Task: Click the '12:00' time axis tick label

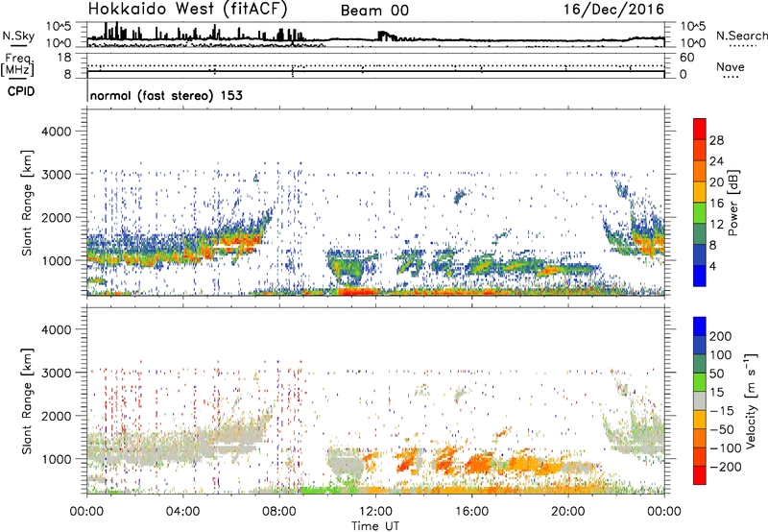Action: tap(375, 512)
